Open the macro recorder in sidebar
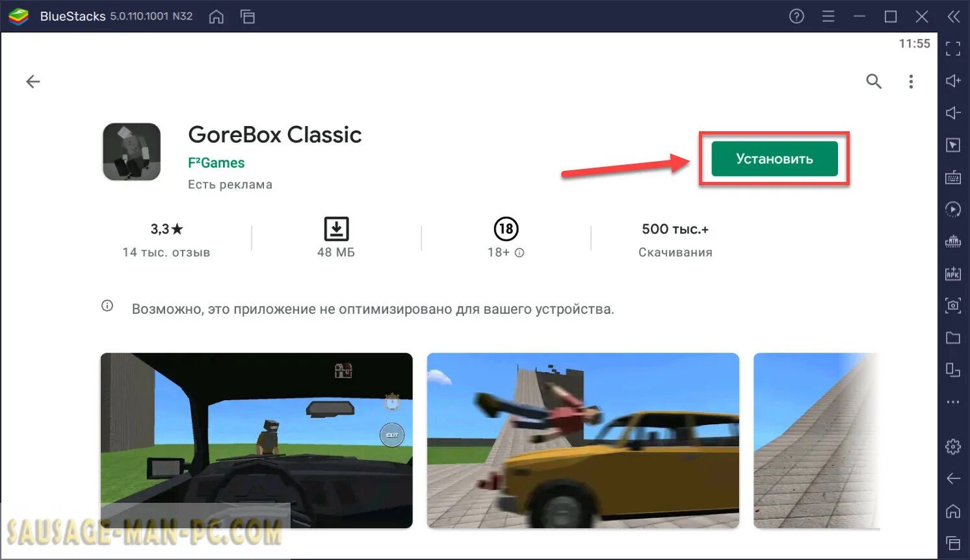970x560 pixels. click(953, 241)
